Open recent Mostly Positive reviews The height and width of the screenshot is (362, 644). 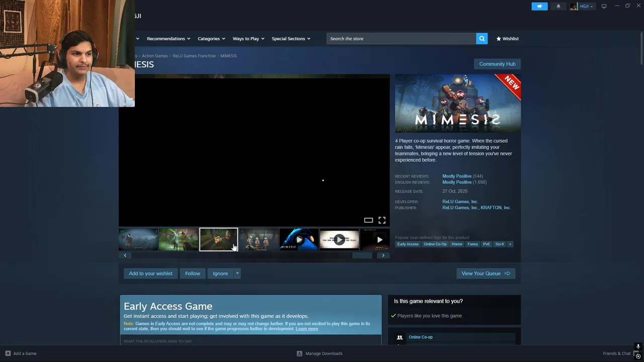(x=457, y=176)
